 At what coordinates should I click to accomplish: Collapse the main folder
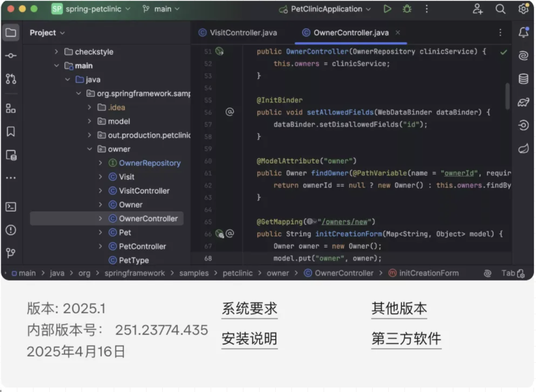[57, 65]
